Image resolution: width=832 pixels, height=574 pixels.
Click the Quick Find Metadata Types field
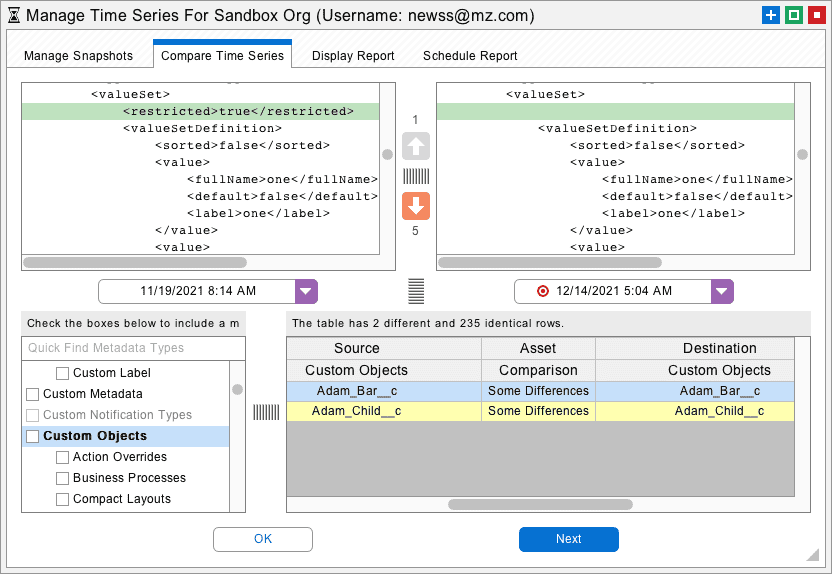133,348
